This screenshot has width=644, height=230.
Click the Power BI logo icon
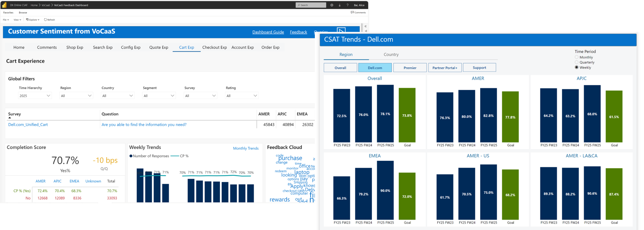[x=4, y=5]
